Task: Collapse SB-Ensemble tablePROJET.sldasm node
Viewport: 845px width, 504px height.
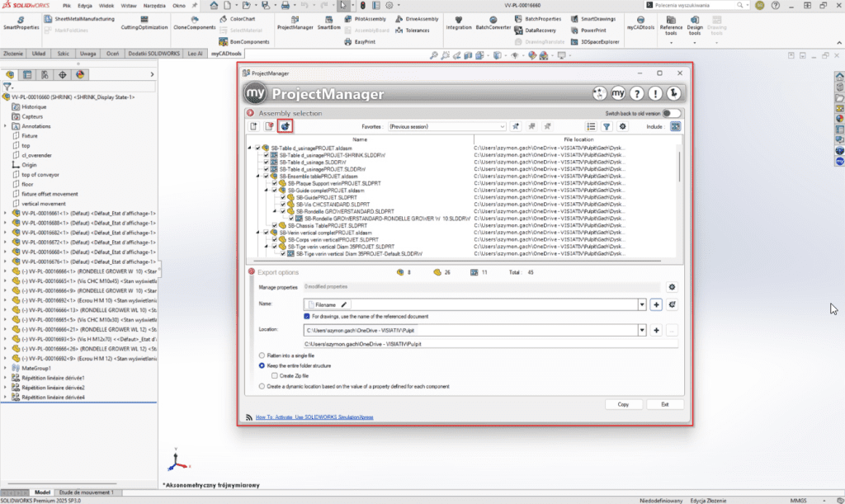Action: click(x=257, y=176)
